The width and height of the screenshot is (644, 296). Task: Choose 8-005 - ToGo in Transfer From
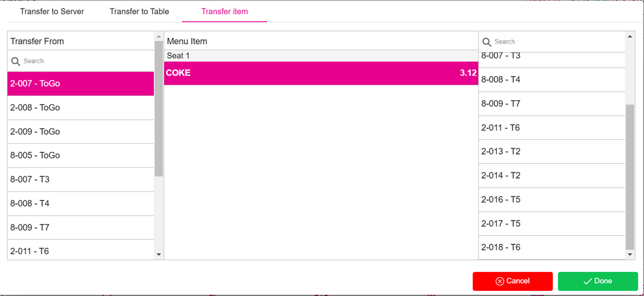pos(80,155)
